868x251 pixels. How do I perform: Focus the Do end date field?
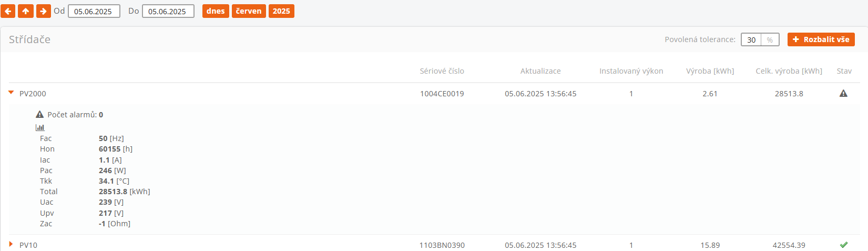(168, 11)
